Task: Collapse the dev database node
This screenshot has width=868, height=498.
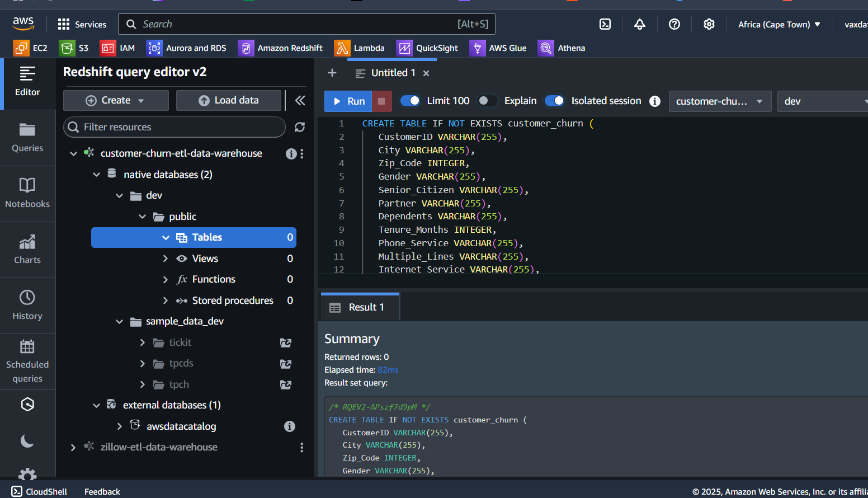Action: [x=119, y=196]
